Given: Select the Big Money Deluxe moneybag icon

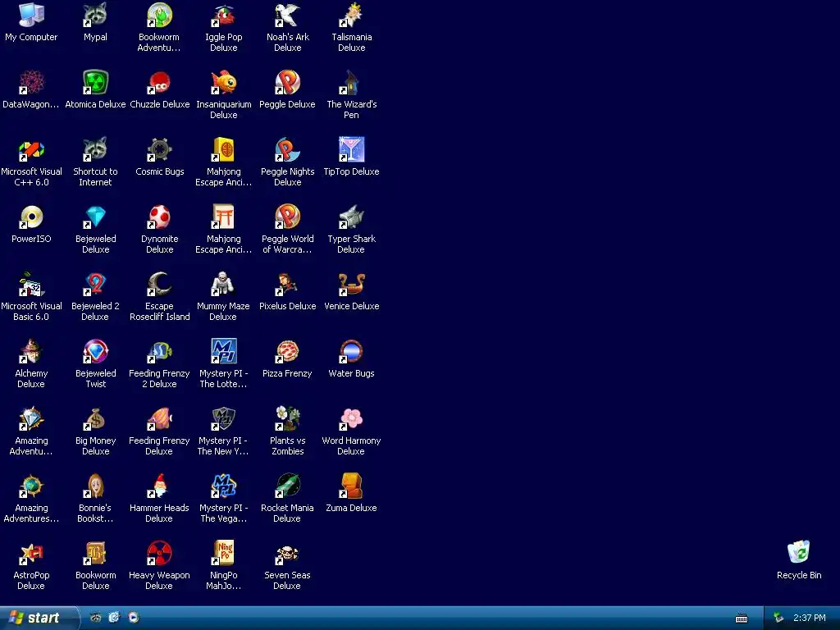Looking at the screenshot, I should 95,418.
